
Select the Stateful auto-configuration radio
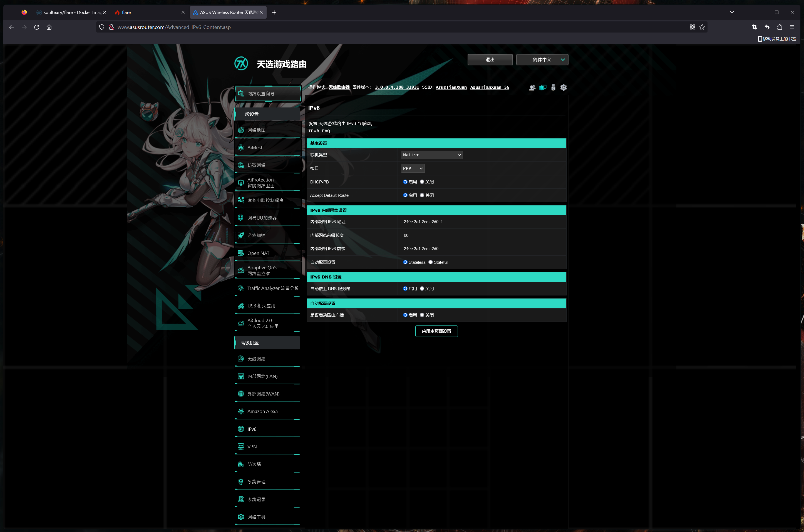point(430,262)
